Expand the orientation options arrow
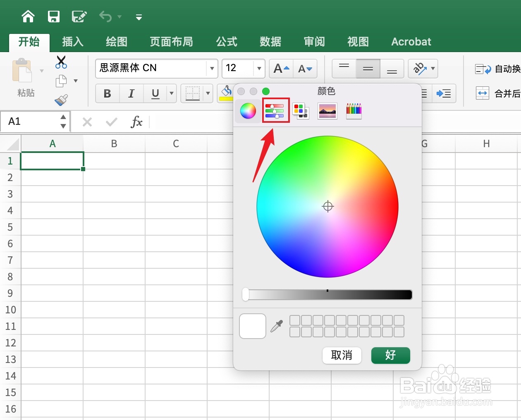 [x=433, y=69]
